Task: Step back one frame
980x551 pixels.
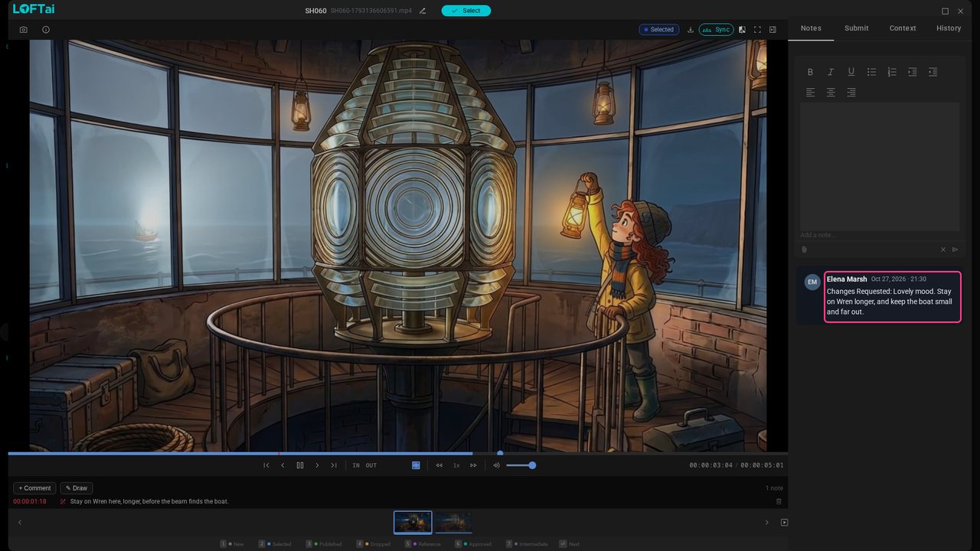Action: pyautogui.click(x=283, y=465)
